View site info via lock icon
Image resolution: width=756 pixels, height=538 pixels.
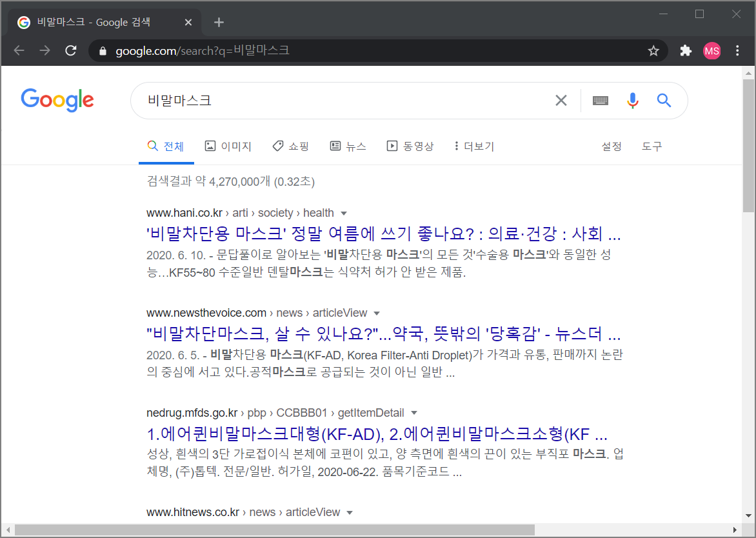tap(102, 50)
